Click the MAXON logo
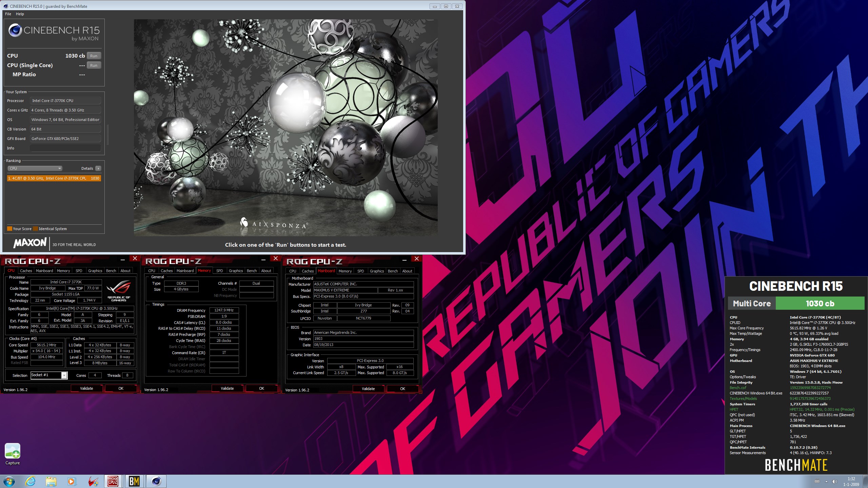 [x=30, y=242]
